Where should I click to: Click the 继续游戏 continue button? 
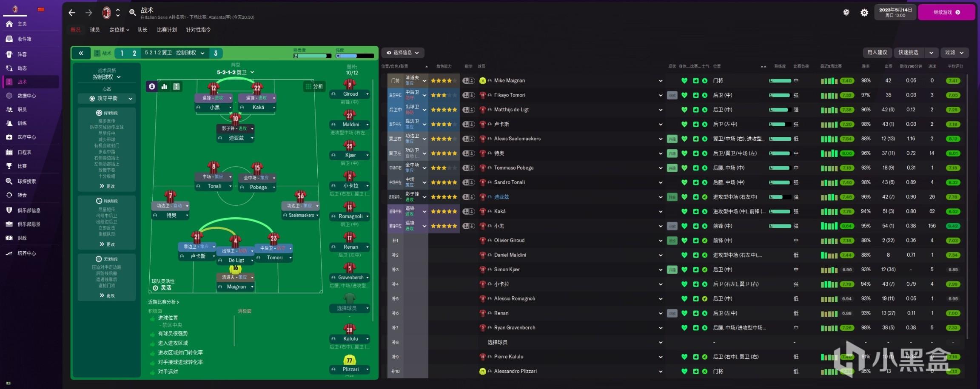tap(946, 12)
